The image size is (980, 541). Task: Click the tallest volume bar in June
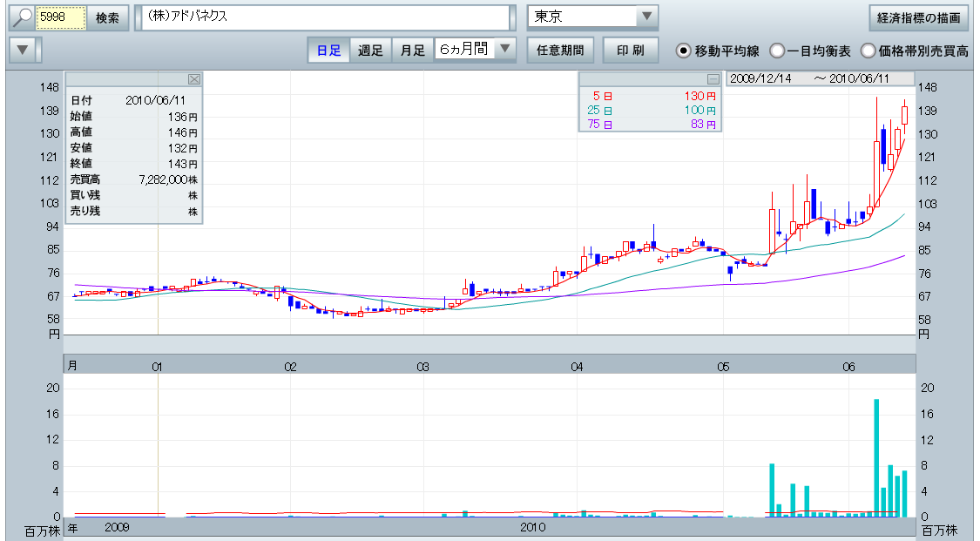click(876, 457)
